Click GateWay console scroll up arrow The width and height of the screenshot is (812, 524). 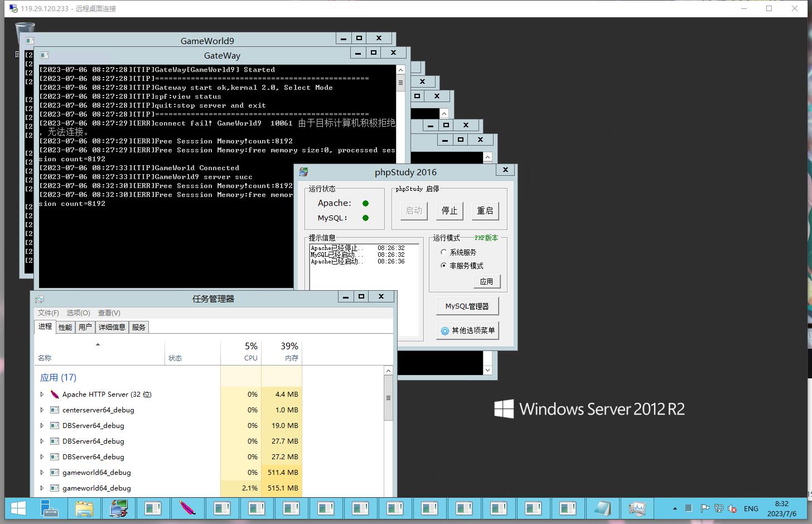click(x=400, y=70)
